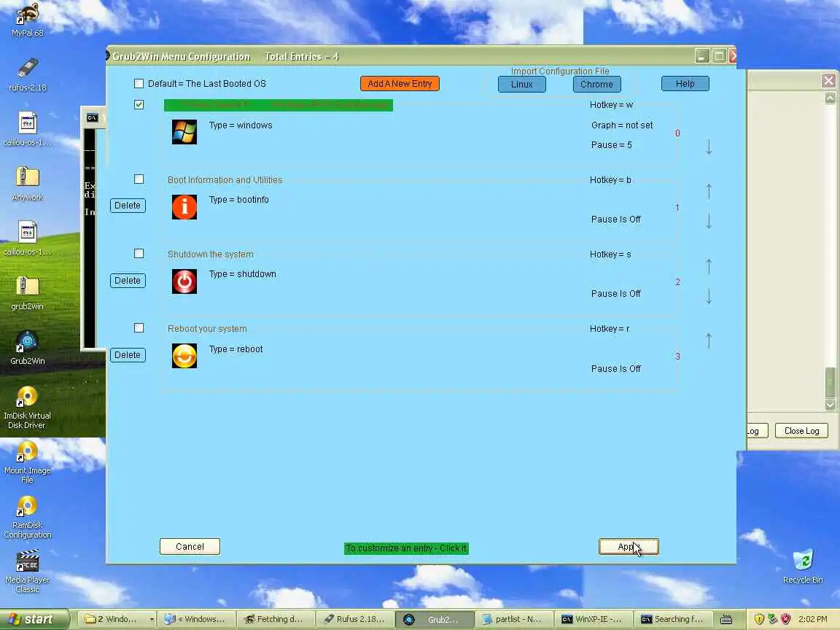Image resolution: width=840 pixels, height=630 pixels.
Task: Click the log window scrollbar down arrow
Action: pyautogui.click(x=830, y=405)
